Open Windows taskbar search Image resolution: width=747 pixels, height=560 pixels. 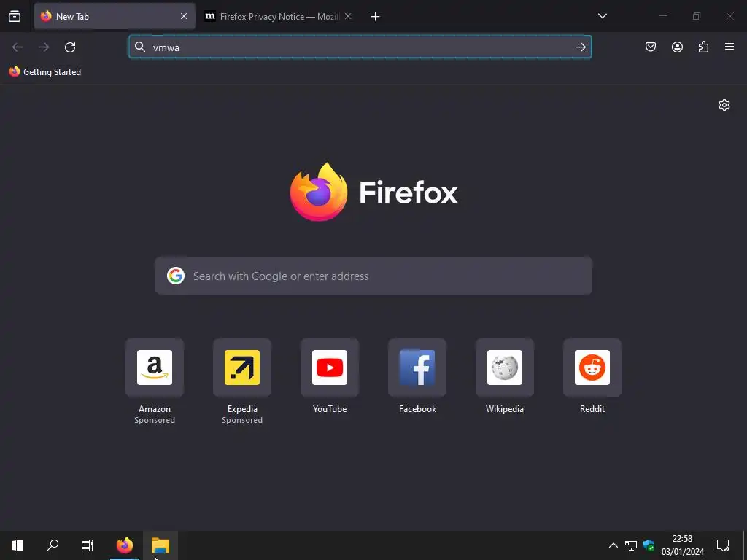click(53, 545)
